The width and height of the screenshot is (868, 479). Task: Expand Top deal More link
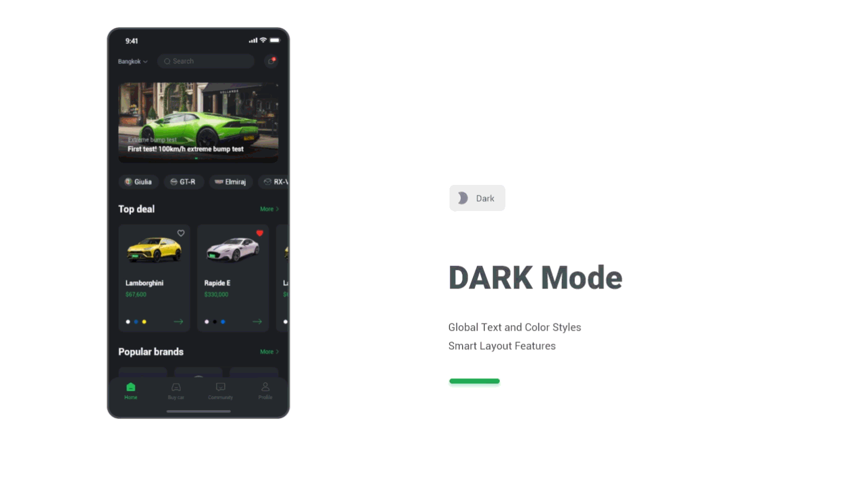(269, 209)
